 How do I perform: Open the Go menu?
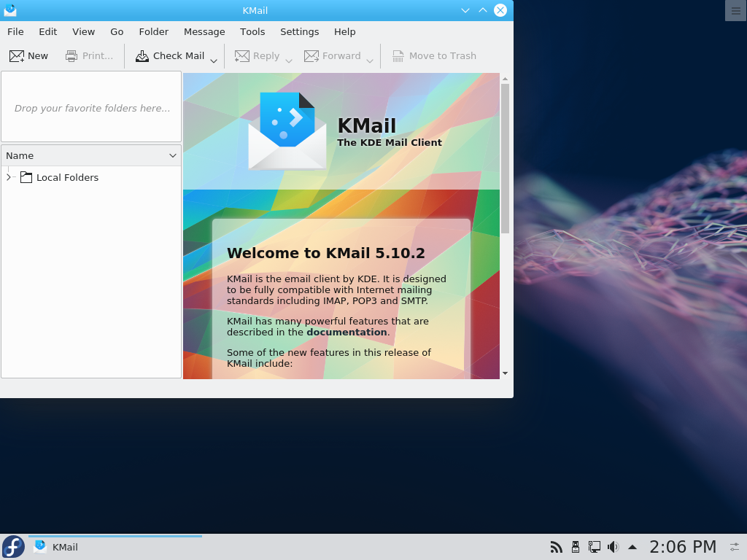click(117, 32)
